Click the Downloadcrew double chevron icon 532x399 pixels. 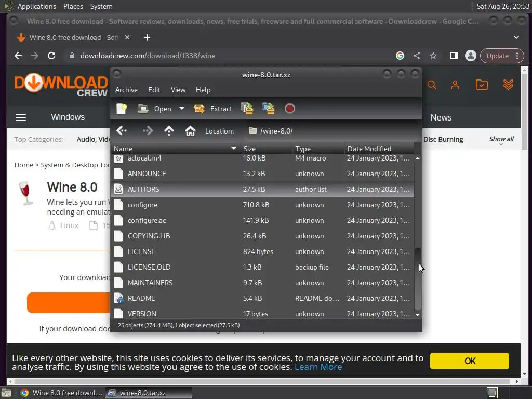click(x=508, y=85)
